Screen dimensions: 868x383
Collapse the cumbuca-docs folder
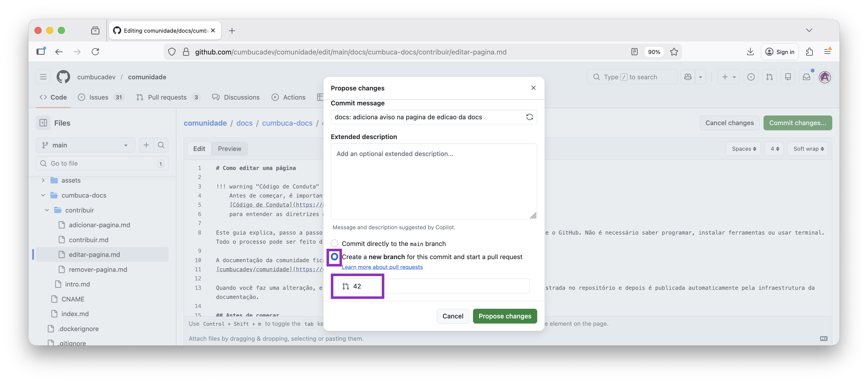pos(43,195)
